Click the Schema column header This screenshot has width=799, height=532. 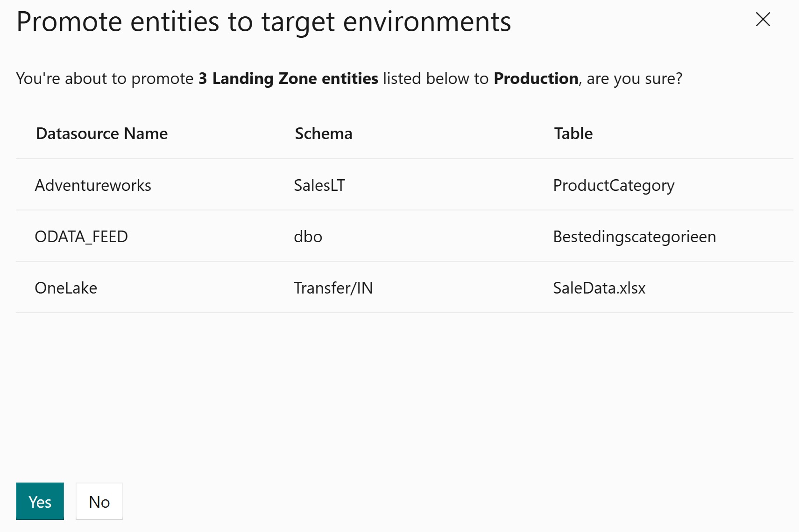(x=323, y=134)
